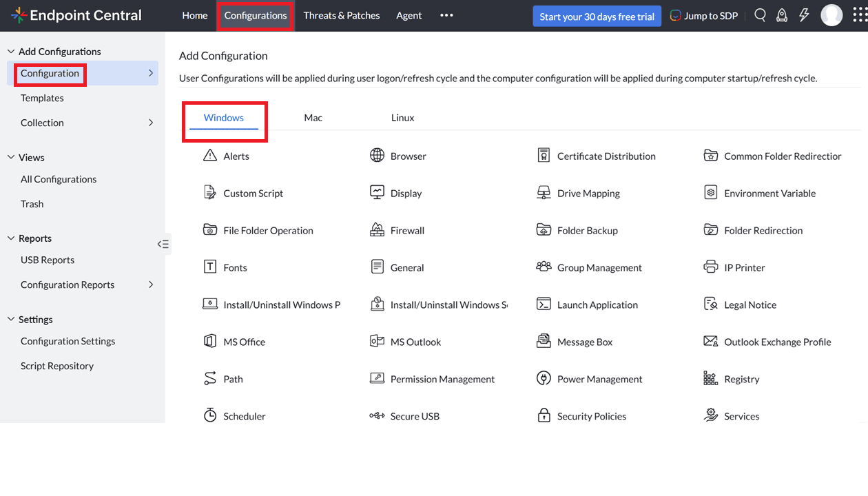Image resolution: width=868 pixels, height=496 pixels.
Task: Collapse the Reports section
Action: tap(11, 238)
